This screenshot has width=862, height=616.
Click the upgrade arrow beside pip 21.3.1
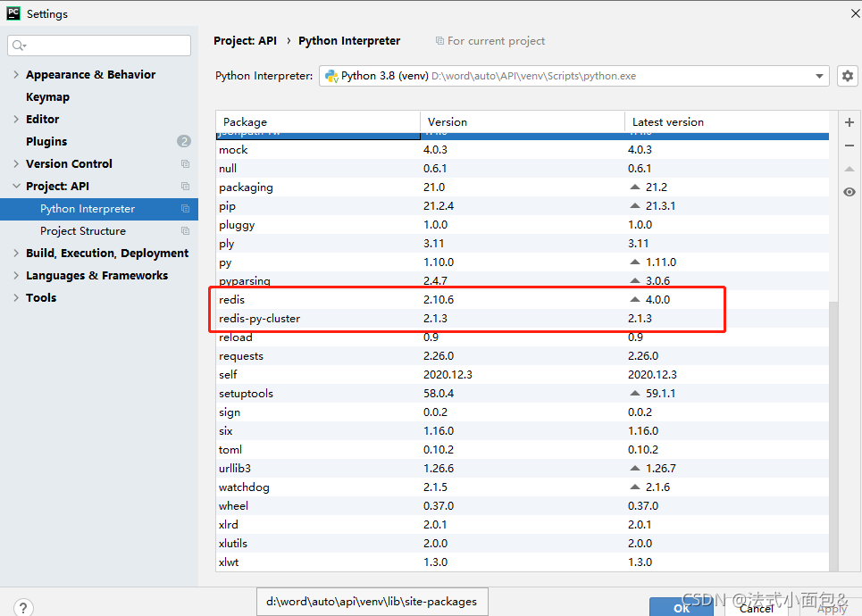635,205
